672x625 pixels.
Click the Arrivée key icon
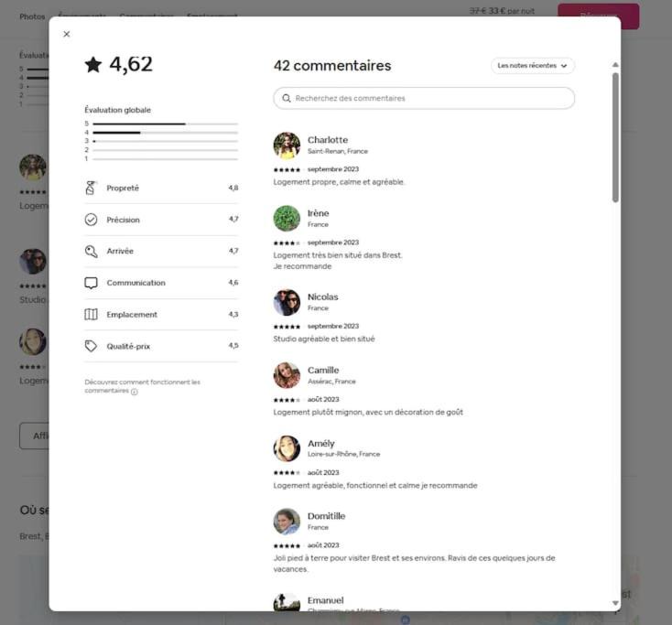(91, 251)
